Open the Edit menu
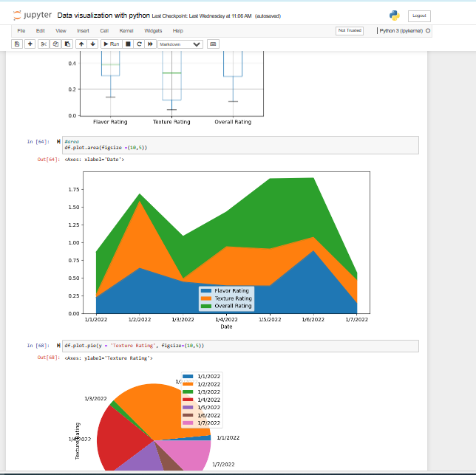This screenshot has height=475, width=476. (x=41, y=30)
